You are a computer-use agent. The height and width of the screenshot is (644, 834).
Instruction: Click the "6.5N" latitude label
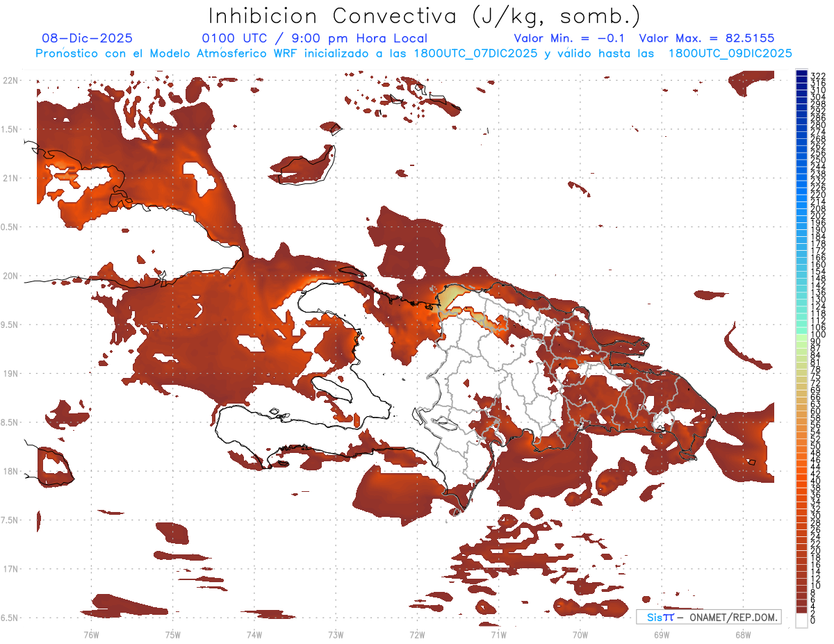9,618
